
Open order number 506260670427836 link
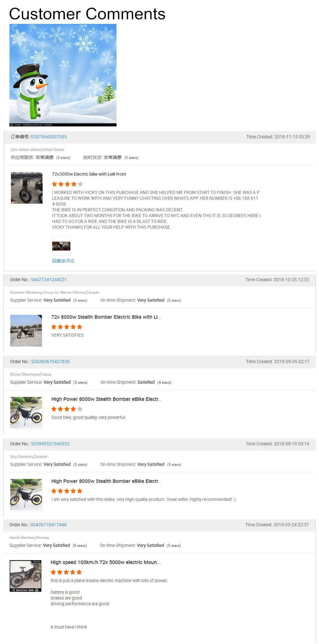(50, 362)
